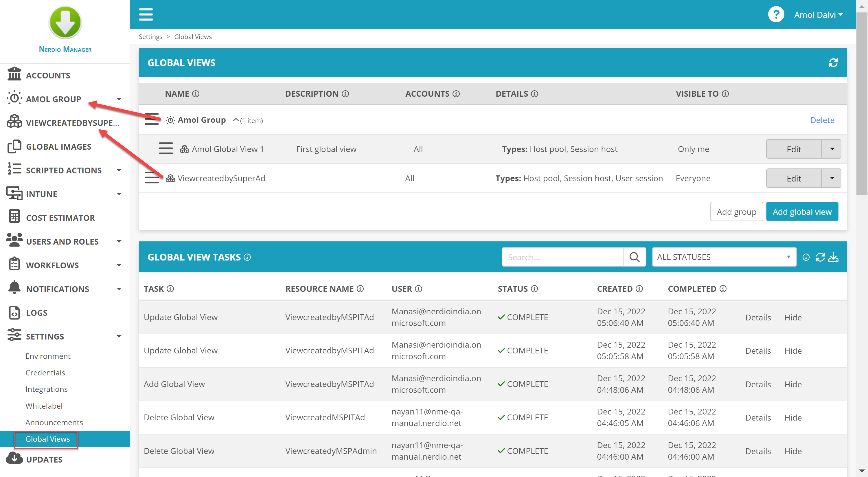The height and width of the screenshot is (477, 868).
Task: Download the global view tasks list
Action: click(x=833, y=257)
